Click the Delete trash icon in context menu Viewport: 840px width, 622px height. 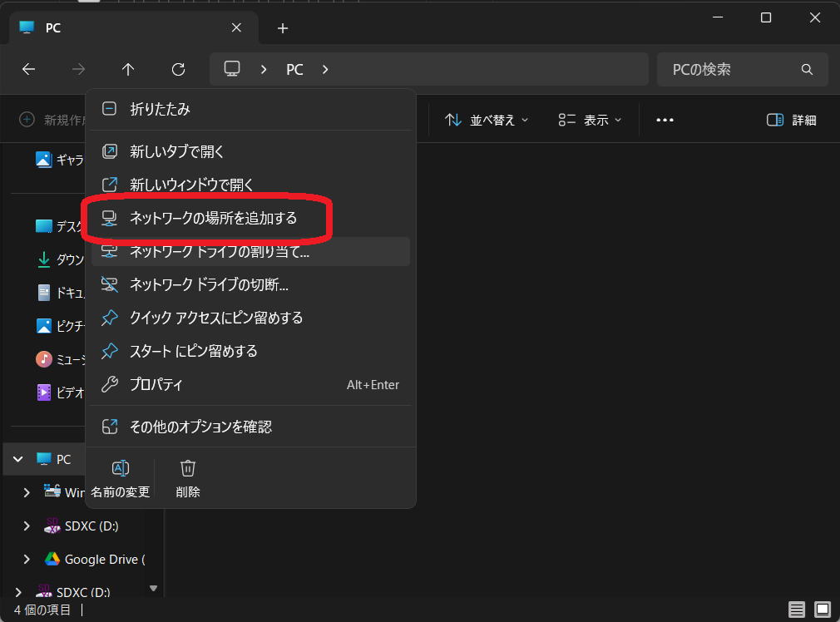click(x=188, y=478)
